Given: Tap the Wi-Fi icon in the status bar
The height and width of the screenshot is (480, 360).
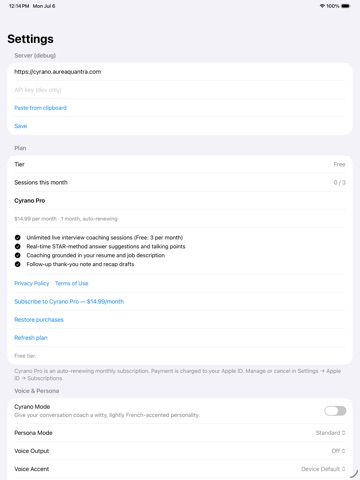Looking at the screenshot, I should (x=322, y=6).
